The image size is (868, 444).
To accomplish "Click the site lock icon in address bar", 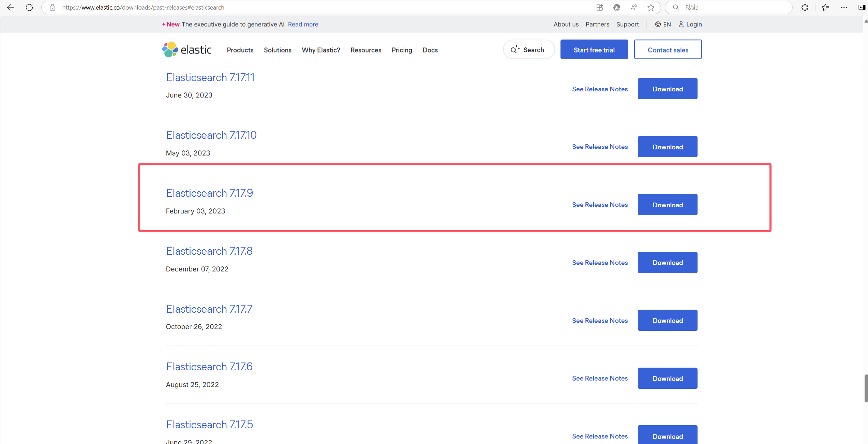I will coord(53,7).
